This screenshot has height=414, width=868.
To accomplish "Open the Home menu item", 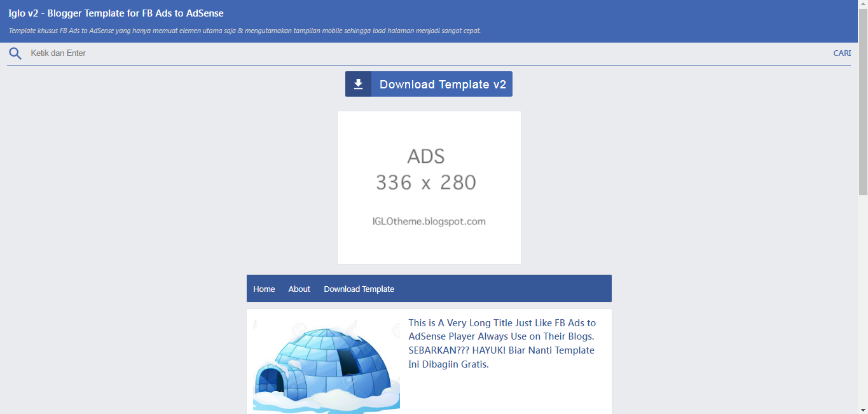I will pos(264,289).
